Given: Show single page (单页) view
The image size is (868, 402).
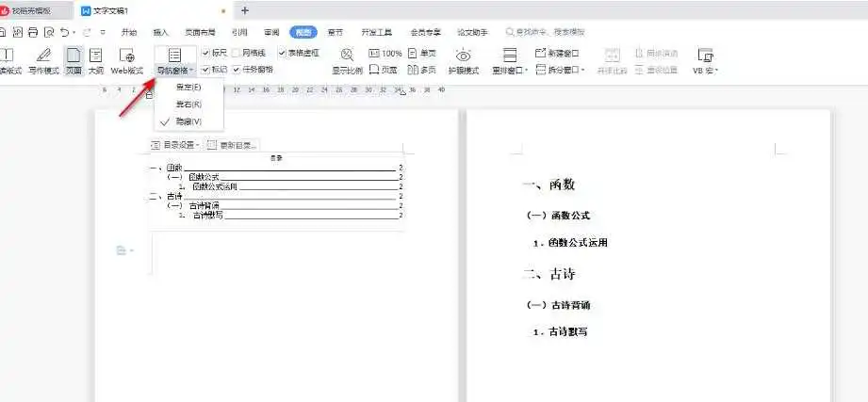Looking at the screenshot, I should [422, 54].
